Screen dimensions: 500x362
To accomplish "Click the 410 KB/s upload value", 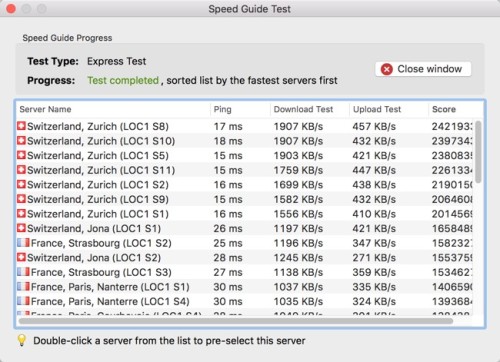I will (374, 214).
